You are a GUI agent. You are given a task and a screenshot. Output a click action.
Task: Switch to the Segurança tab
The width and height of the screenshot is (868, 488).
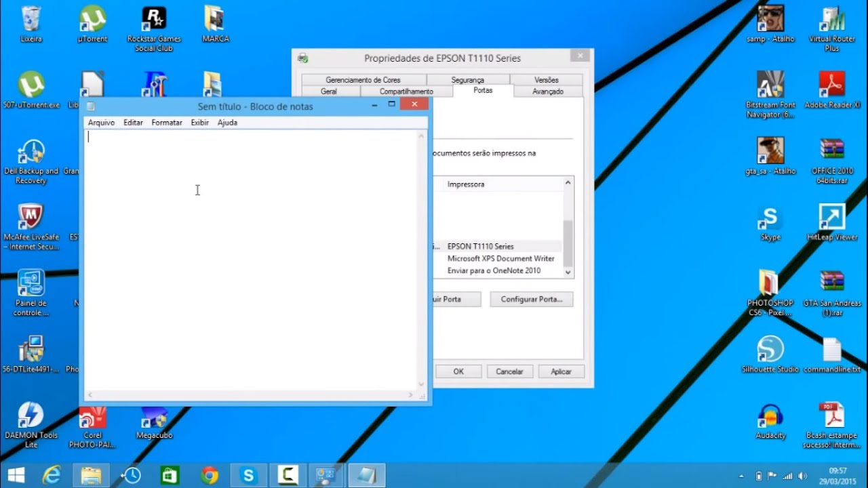(x=468, y=80)
